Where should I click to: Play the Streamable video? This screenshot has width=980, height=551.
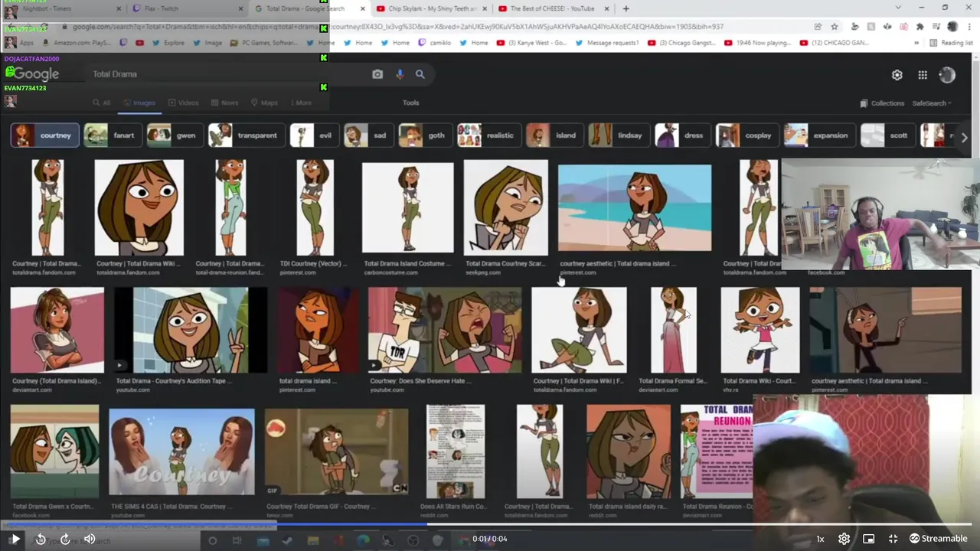(x=15, y=539)
